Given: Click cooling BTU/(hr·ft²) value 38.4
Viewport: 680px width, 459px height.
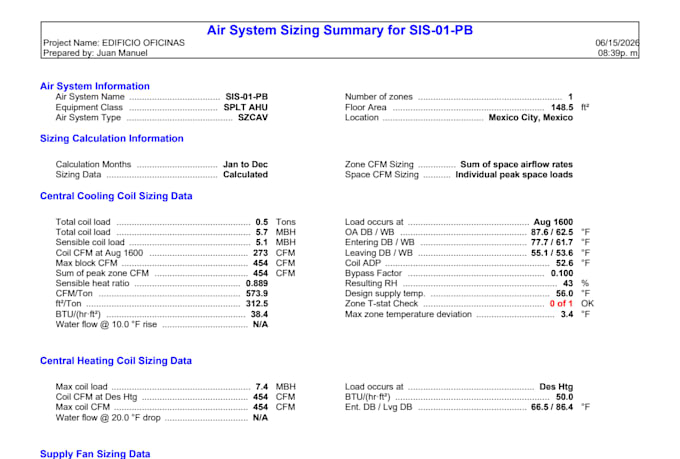Looking at the screenshot, I should 259,314.
